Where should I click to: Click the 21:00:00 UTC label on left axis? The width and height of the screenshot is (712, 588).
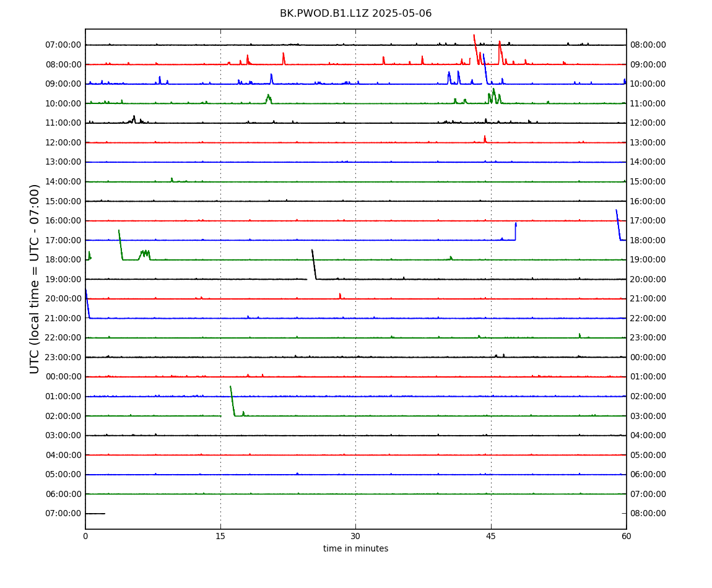tap(63, 318)
